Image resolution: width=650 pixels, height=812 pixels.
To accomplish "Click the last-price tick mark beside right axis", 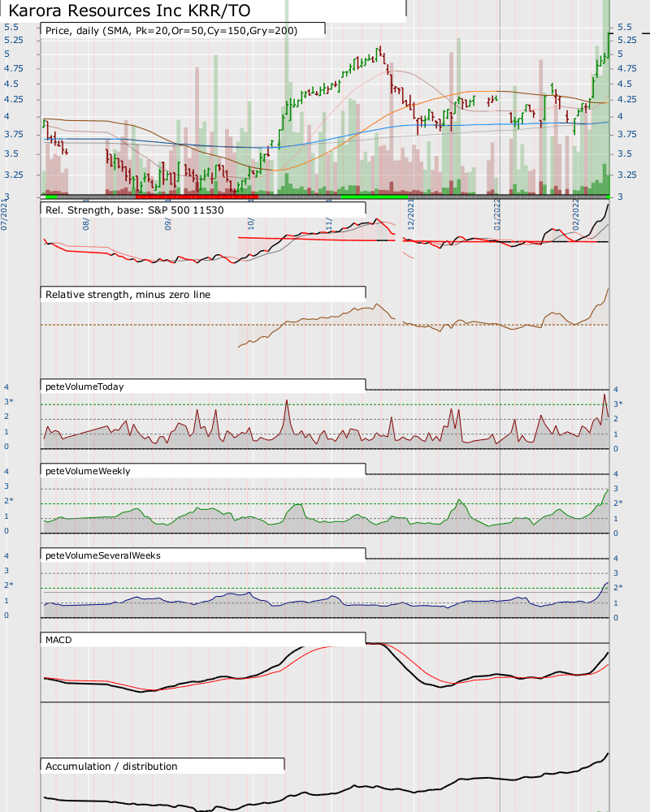I will (x=646, y=33).
